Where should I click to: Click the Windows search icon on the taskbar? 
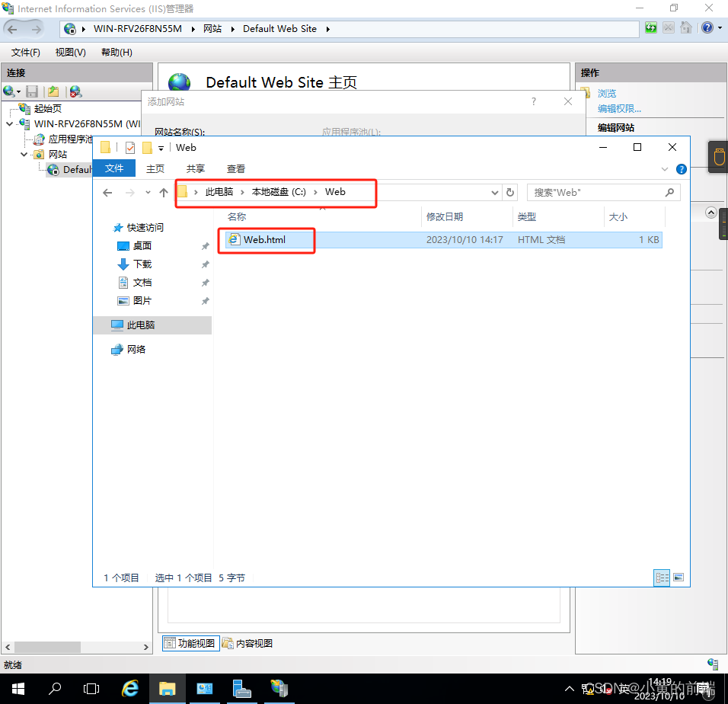click(55, 688)
